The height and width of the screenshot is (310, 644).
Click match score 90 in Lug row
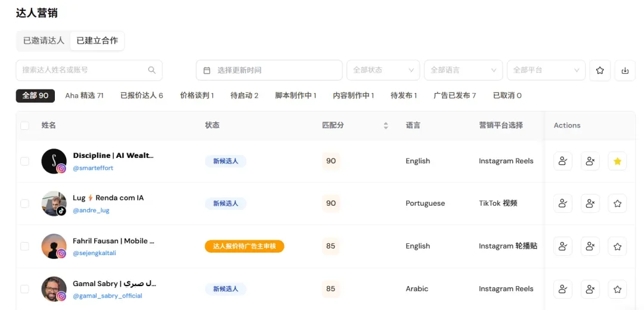point(331,203)
